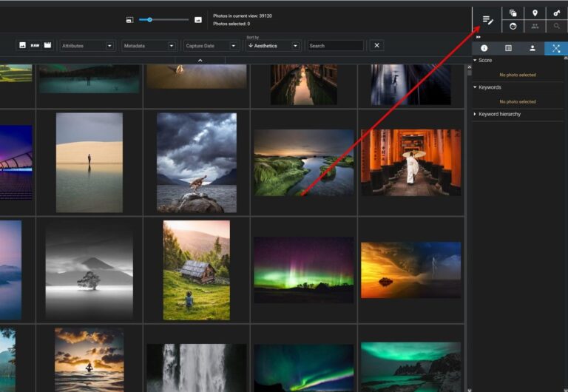Open the Sort by Aesthetics dropdown

274,46
